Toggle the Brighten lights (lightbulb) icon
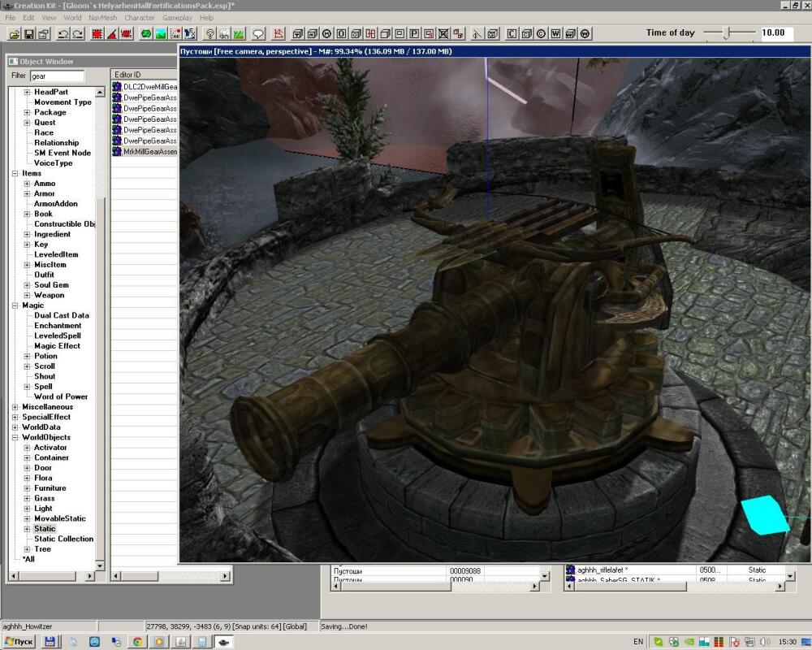 tap(209, 34)
